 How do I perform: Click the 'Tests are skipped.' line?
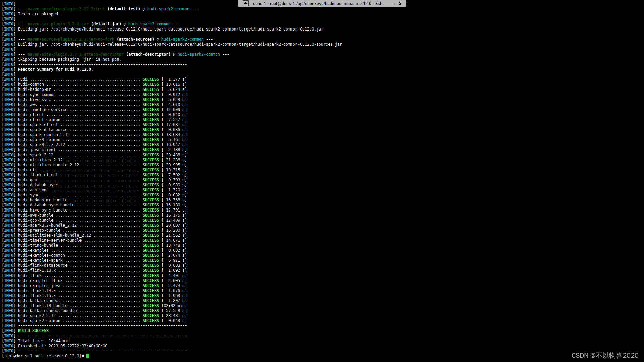click(39, 14)
